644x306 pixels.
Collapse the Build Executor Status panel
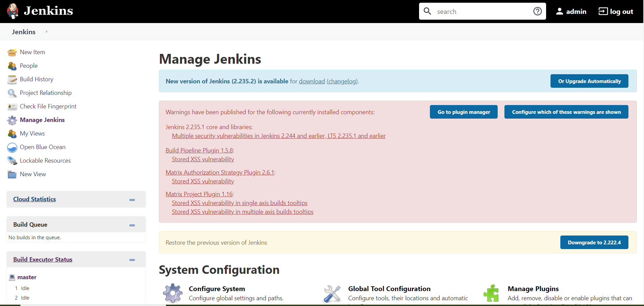point(132,260)
